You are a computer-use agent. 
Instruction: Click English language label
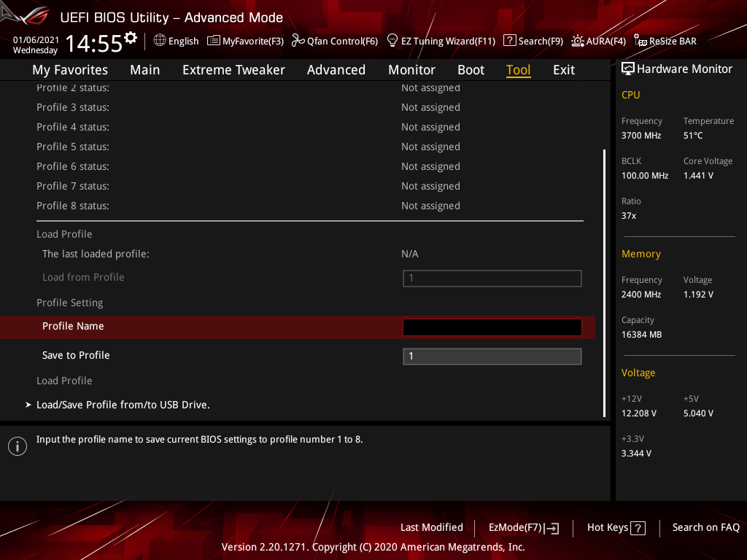click(x=183, y=41)
